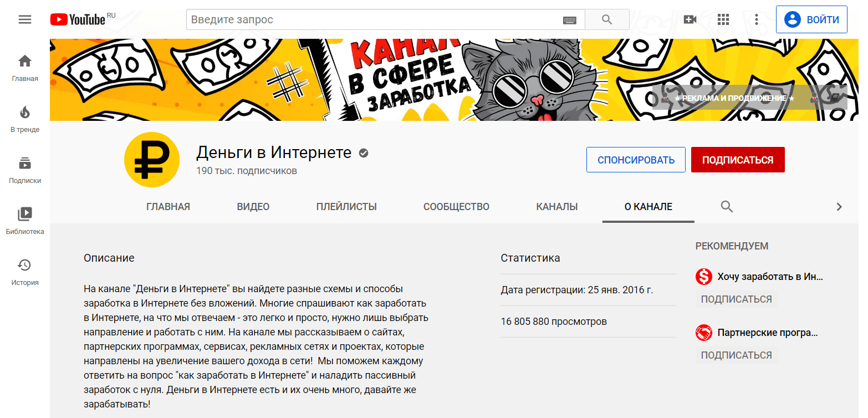Switch to the ПЛЕЙЛИСТЫ tab
The width and height of the screenshot is (868, 418).
tap(346, 207)
